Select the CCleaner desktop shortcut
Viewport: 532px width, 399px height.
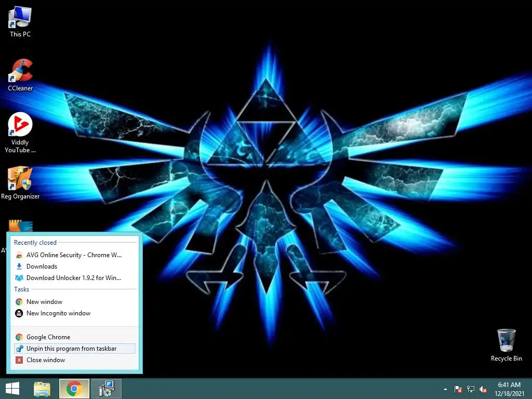pyautogui.click(x=20, y=75)
